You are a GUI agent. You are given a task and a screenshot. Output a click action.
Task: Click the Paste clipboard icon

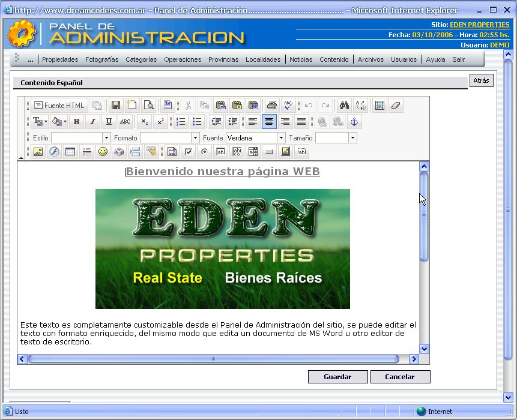pos(220,106)
